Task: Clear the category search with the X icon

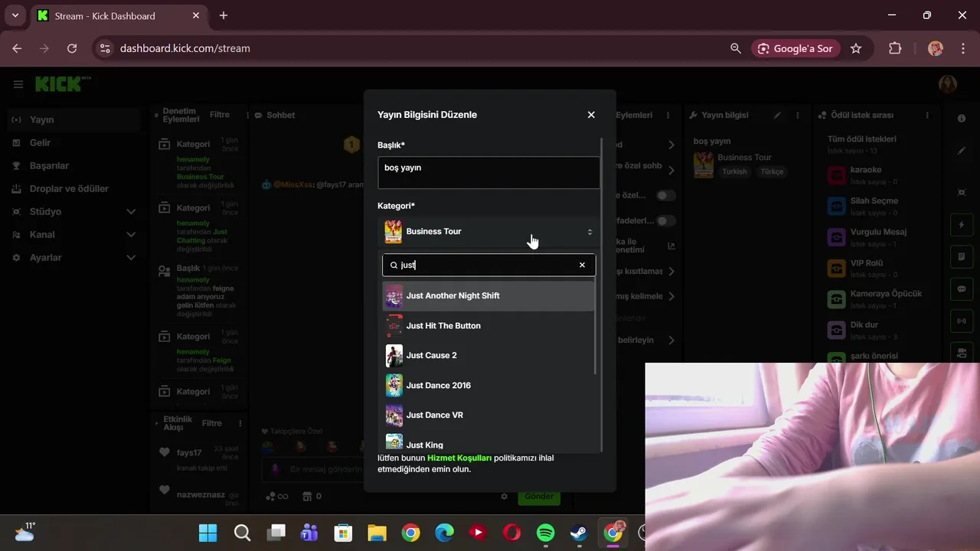Action: pyautogui.click(x=582, y=265)
